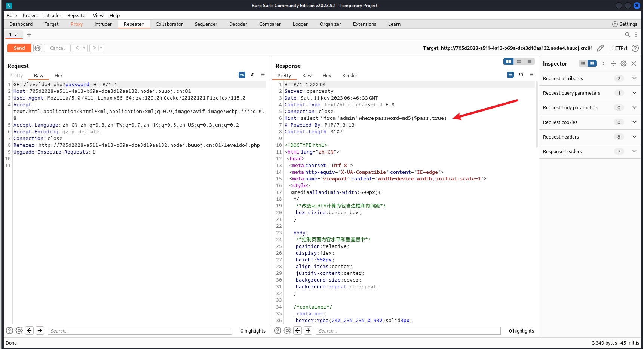Open the View menu
The image size is (644, 349).
point(98,15)
